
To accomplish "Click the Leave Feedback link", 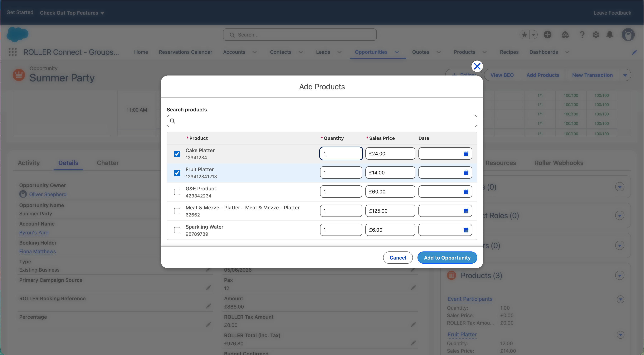I will point(612,13).
